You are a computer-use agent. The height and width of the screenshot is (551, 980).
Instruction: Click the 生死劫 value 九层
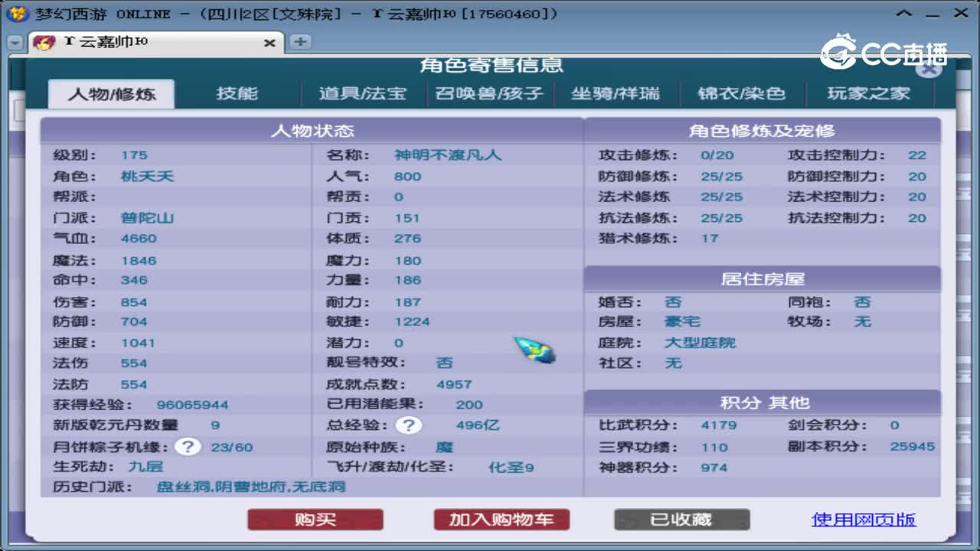145,466
